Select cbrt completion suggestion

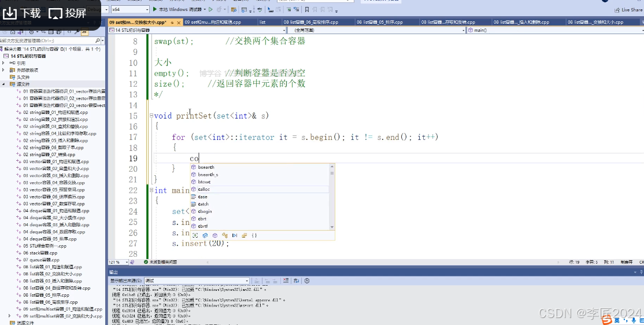coord(260,219)
